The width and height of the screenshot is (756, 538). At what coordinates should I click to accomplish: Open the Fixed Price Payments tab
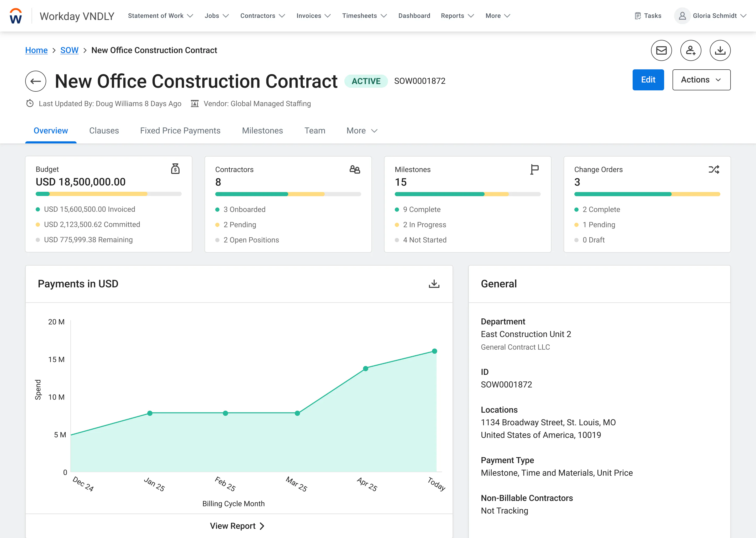coord(180,131)
